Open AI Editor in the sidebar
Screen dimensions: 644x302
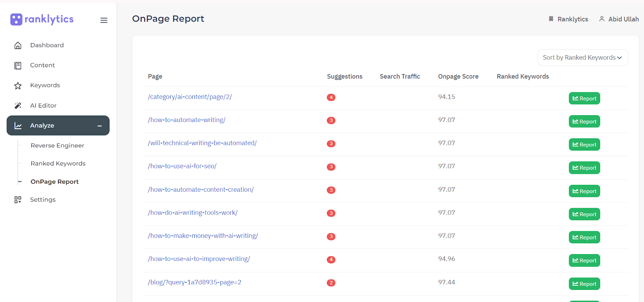(x=43, y=105)
